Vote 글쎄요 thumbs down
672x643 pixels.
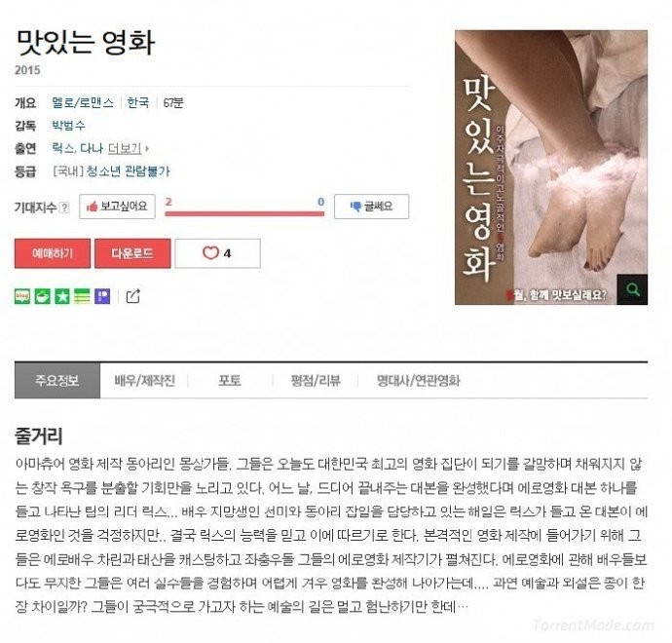(x=372, y=207)
